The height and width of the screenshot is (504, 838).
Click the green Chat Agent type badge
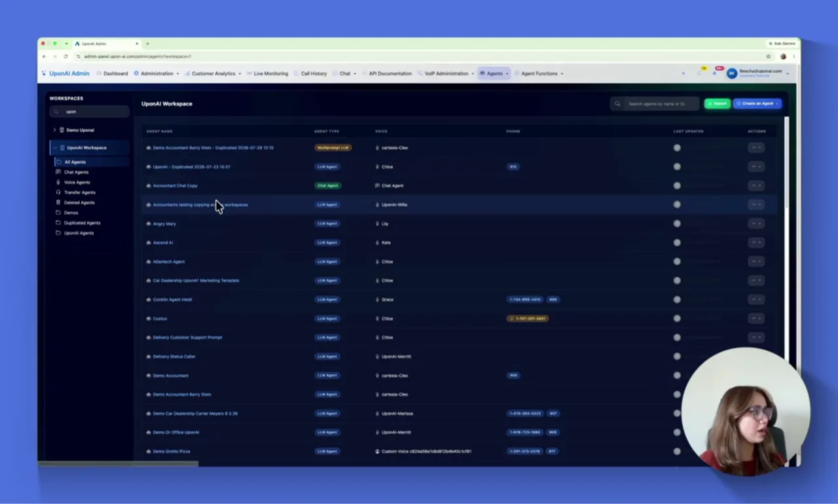coord(327,186)
